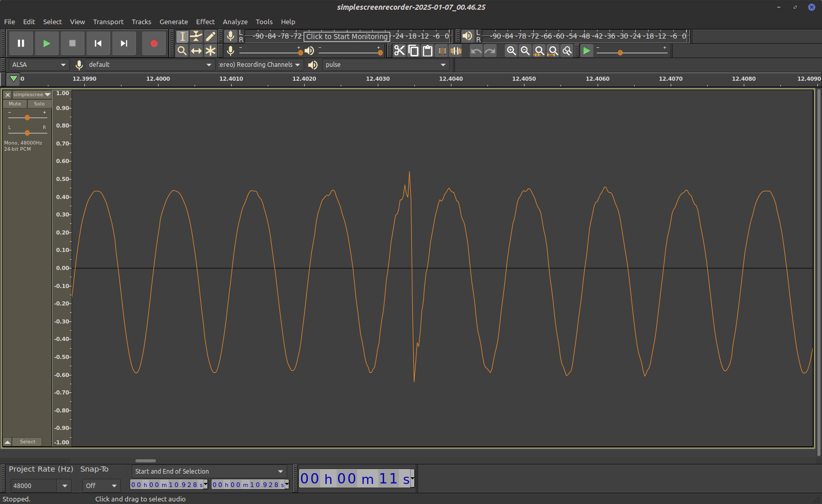Click the selection end time field
The width and height of the screenshot is (822, 504).
(250, 484)
